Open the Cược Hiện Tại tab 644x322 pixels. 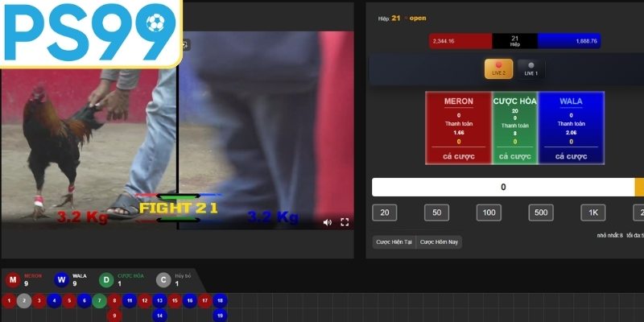coord(394,242)
